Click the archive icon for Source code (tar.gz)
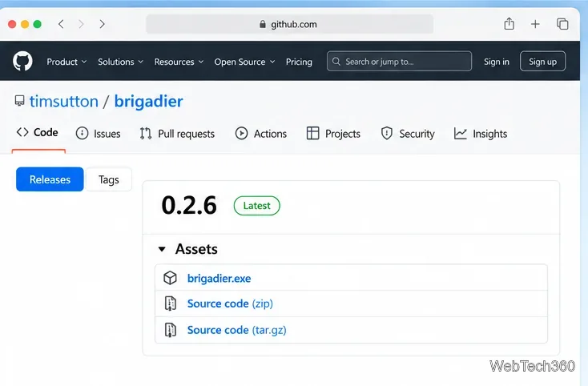Image resolution: width=588 pixels, height=386 pixels. pos(171,330)
